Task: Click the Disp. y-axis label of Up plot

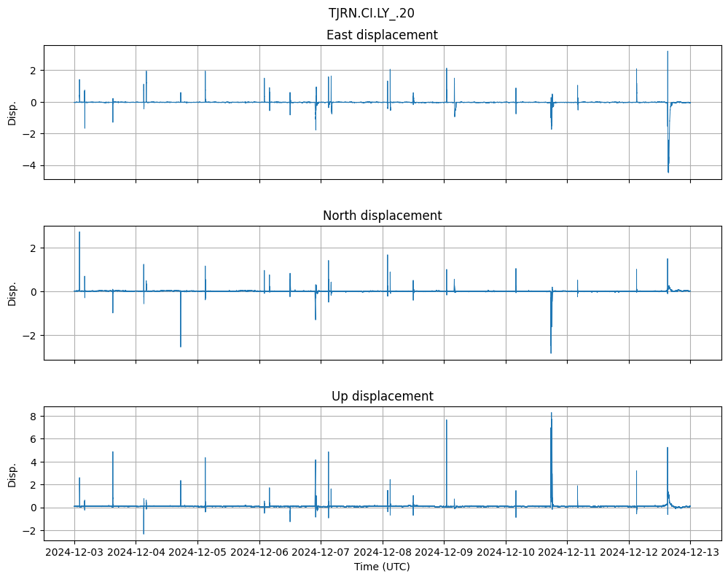Action: 12,473
